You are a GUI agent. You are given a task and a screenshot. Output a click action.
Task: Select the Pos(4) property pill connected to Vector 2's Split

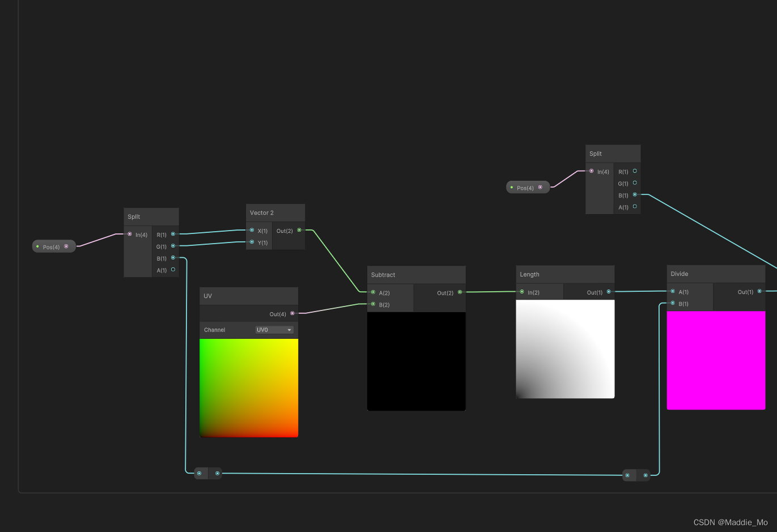click(x=54, y=246)
